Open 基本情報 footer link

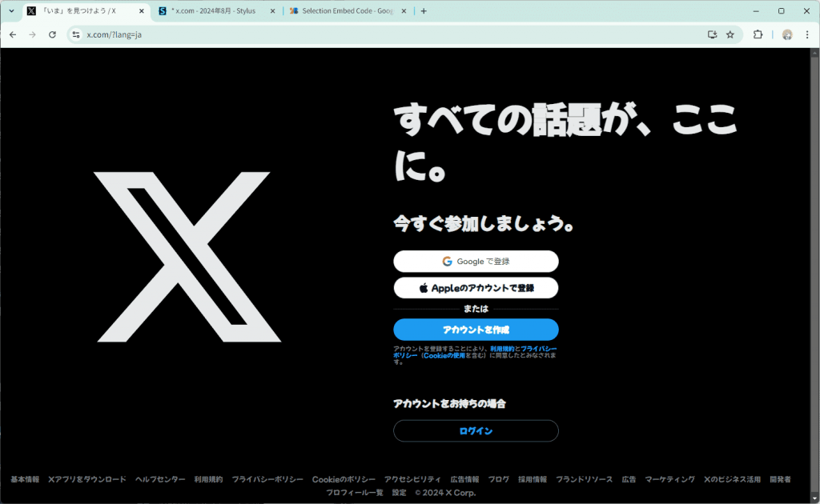coord(25,479)
